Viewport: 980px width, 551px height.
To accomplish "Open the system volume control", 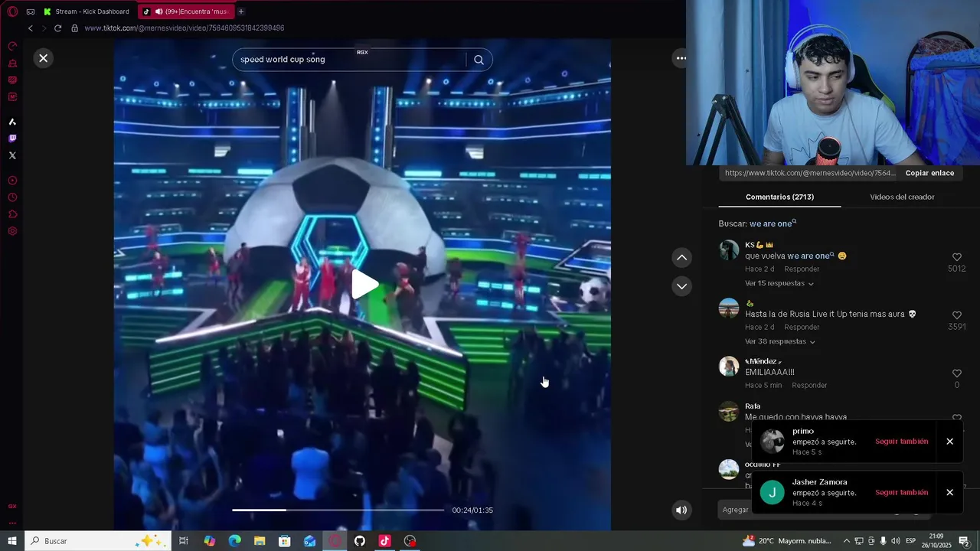I will click(x=896, y=541).
